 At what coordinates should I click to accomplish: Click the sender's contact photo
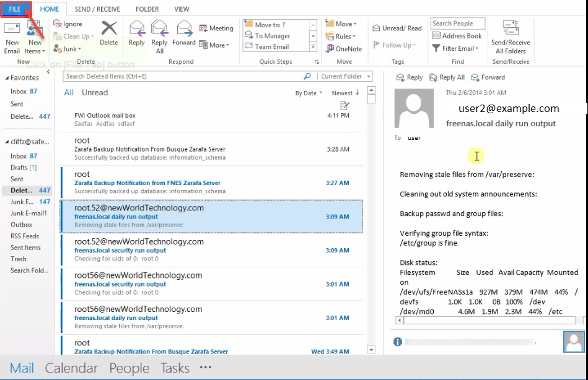[x=414, y=109]
